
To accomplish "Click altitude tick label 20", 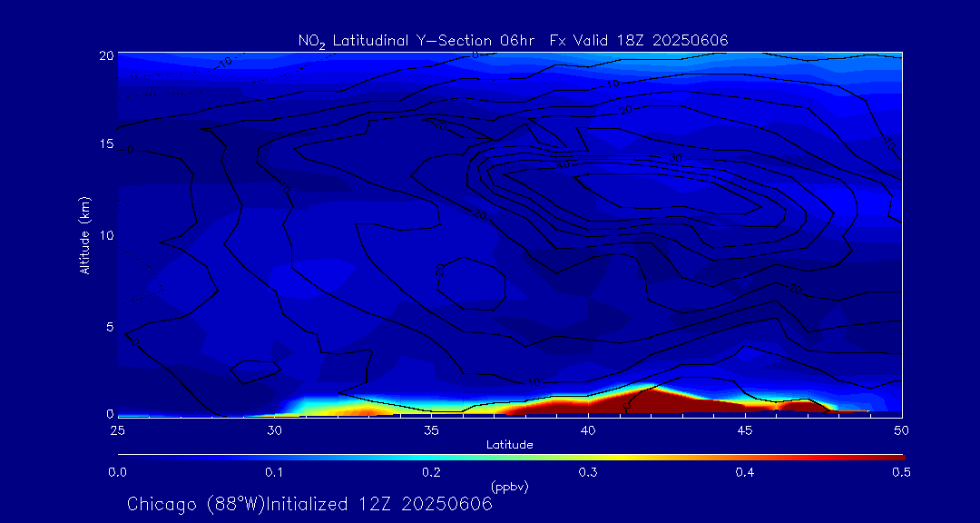I will tap(105, 55).
